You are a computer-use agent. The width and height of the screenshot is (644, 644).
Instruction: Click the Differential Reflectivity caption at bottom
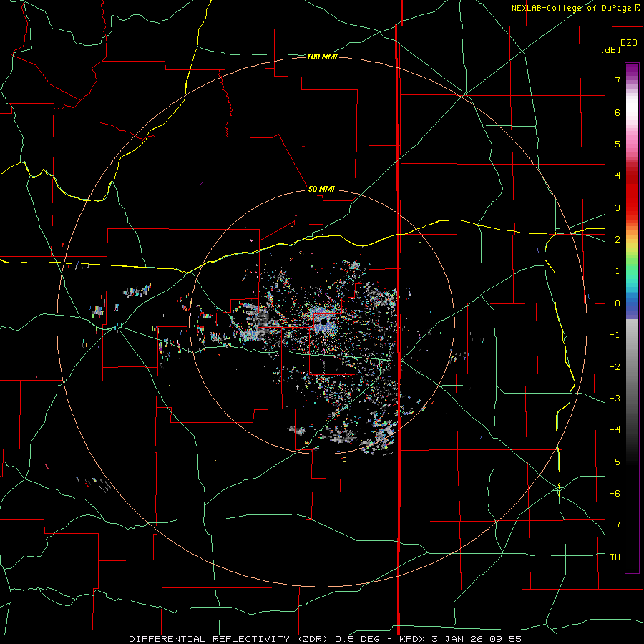click(x=325, y=639)
